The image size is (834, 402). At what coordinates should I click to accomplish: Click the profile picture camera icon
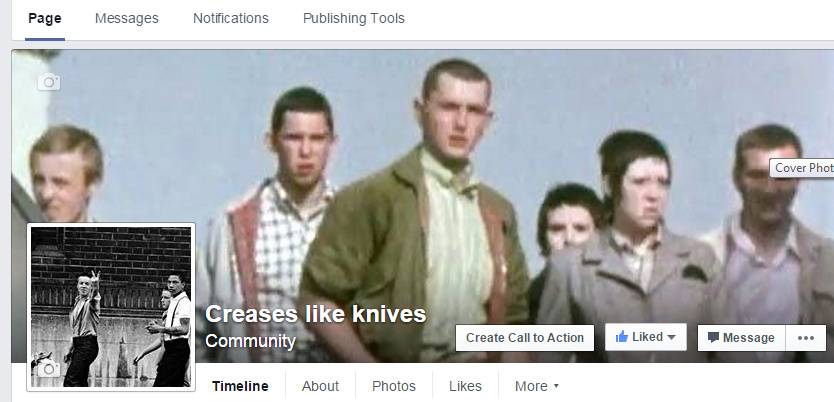(x=49, y=368)
